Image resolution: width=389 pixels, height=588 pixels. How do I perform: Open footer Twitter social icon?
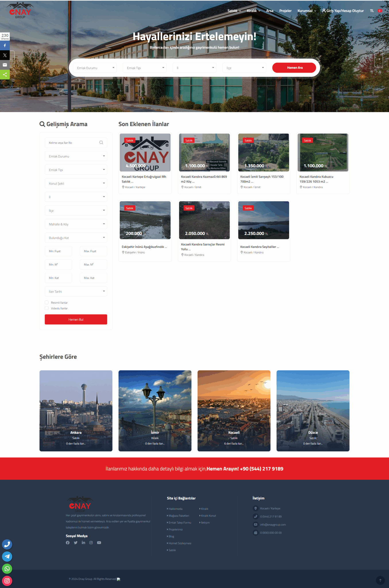pos(76,543)
